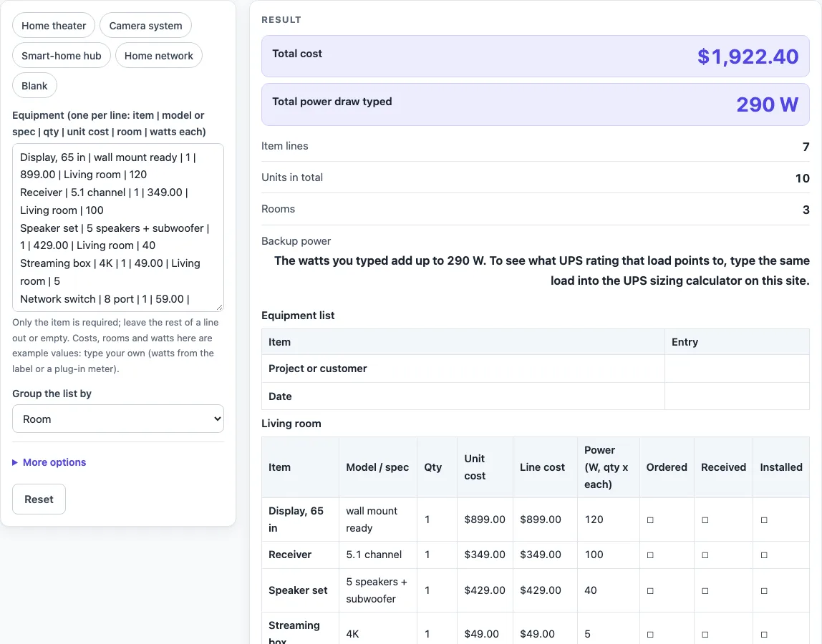Viewport: 822px width, 644px height.
Task: Pick the Blank preset
Action: click(34, 85)
